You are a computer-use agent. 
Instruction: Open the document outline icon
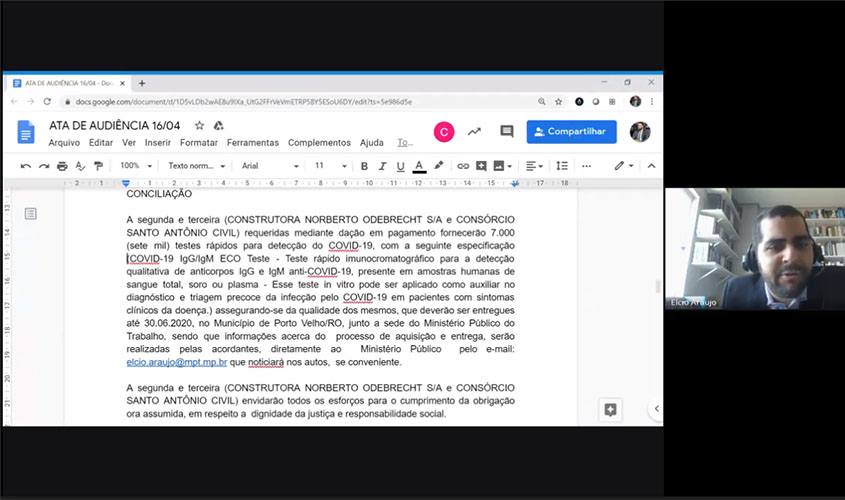(31, 213)
